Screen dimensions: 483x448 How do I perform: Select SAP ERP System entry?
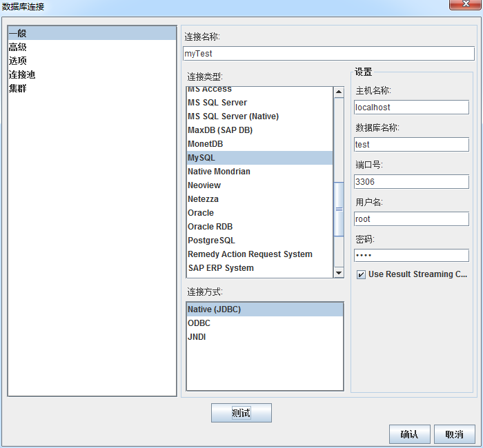259,268
